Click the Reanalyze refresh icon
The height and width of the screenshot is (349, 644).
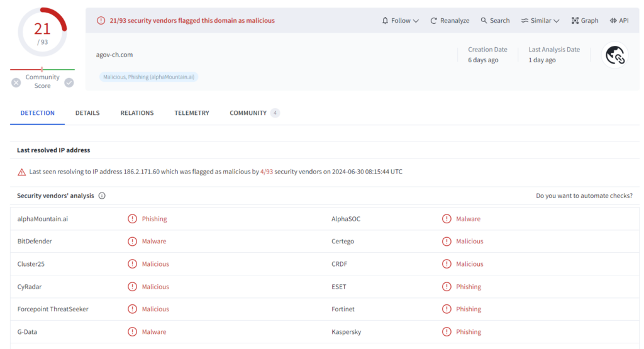coord(434,21)
